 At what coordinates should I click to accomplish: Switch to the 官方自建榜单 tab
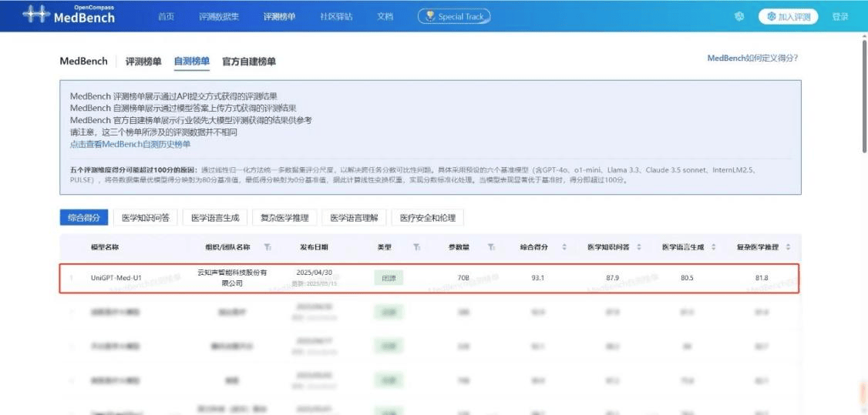pos(249,62)
